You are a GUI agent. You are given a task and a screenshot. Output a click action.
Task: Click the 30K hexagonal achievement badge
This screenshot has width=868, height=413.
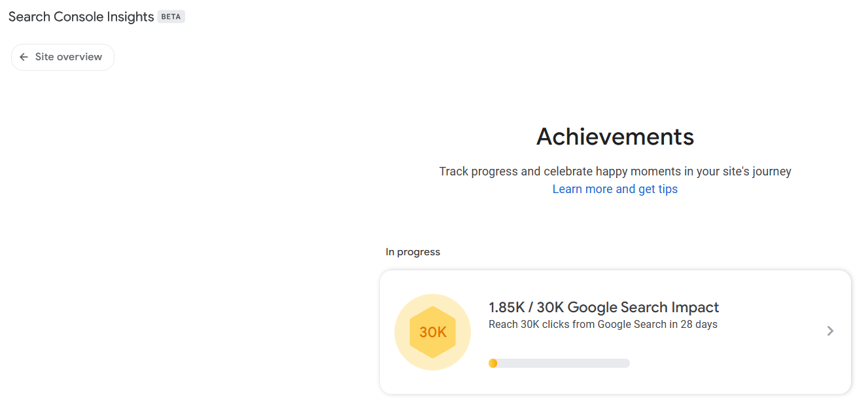432,332
